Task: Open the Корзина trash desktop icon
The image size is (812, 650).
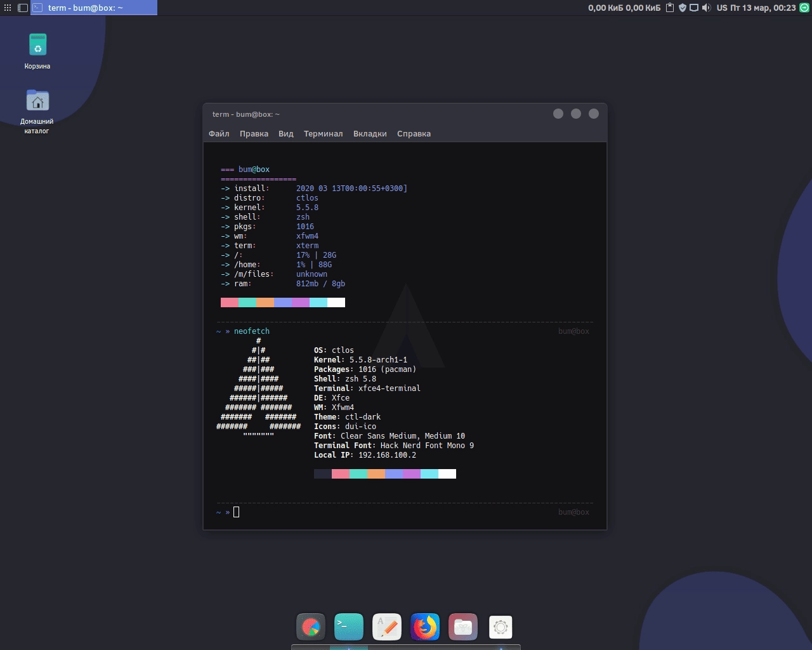Action: click(x=37, y=51)
